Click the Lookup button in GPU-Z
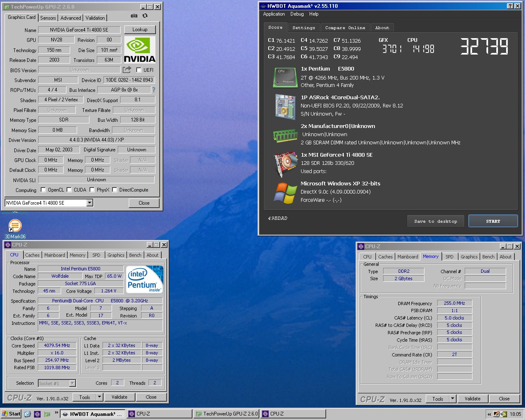This screenshot has height=420, width=525. pos(140,30)
